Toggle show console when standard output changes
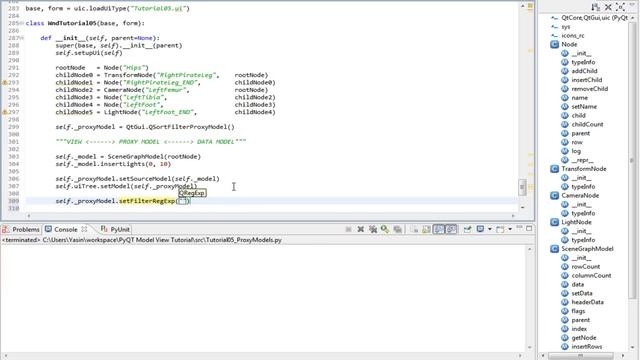This screenshot has height=360, width=640. pyautogui.click(x=439, y=229)
